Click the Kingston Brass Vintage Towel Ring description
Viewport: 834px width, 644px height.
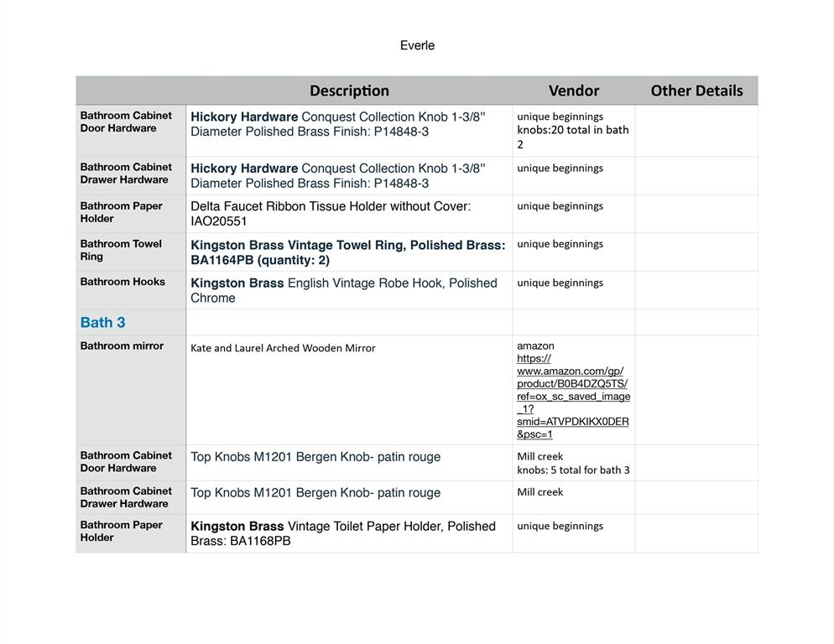click(x=348, y=252)
